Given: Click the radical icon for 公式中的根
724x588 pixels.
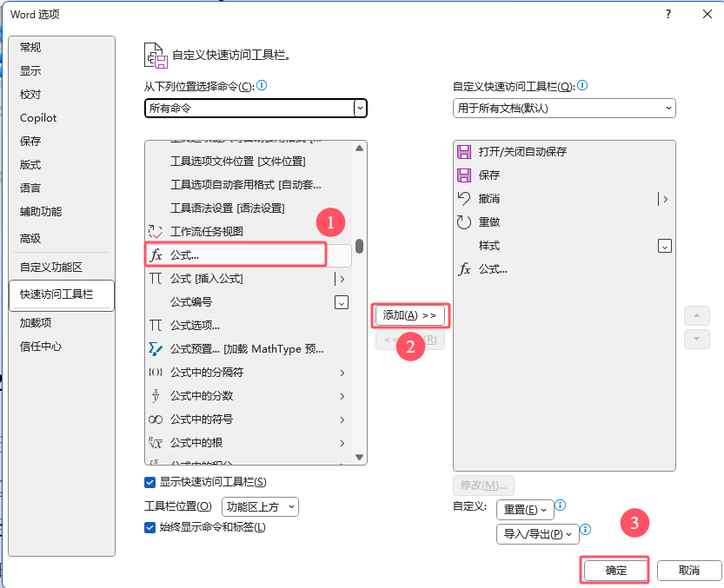Looking at the screenshot, I should click(x=156, y=443).
